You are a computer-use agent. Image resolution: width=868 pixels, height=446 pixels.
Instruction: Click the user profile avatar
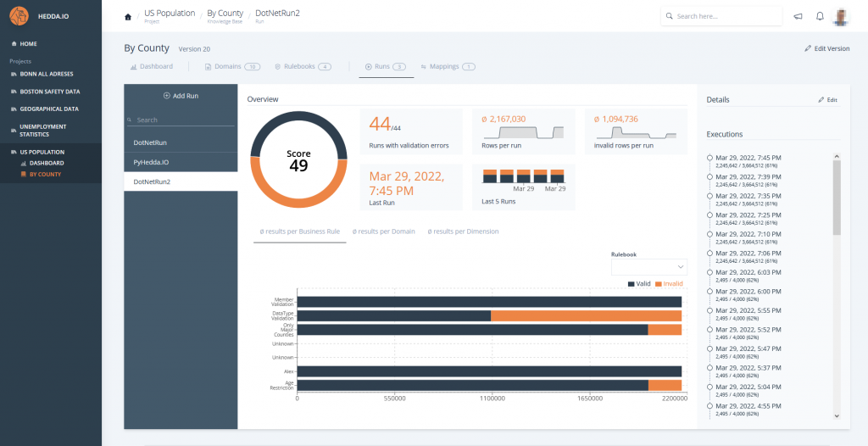click(840, 17)
